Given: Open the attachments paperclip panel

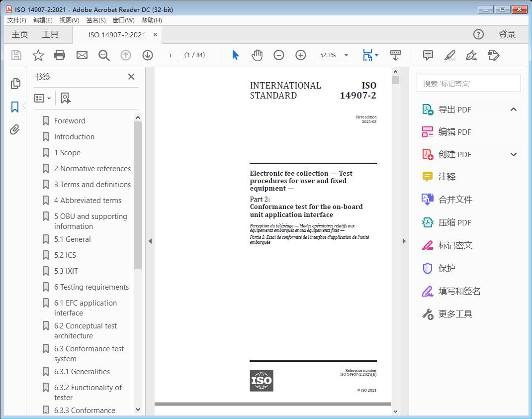Looking at the screenshot, I should (x=15, y=130).
